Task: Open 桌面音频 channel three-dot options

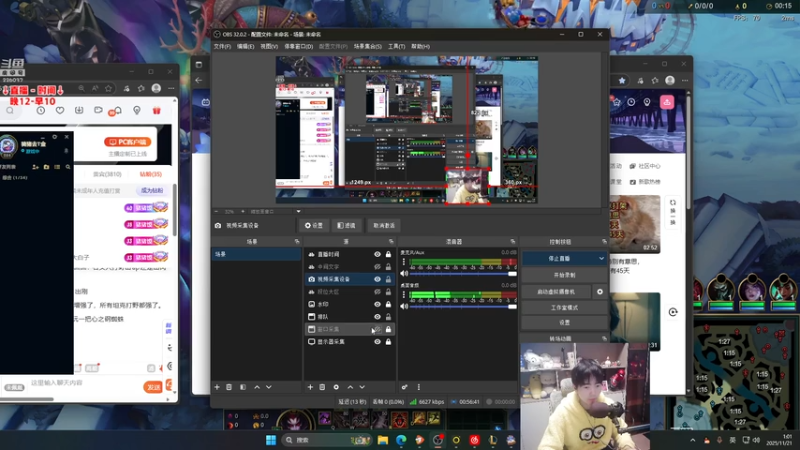Action: 404,295
